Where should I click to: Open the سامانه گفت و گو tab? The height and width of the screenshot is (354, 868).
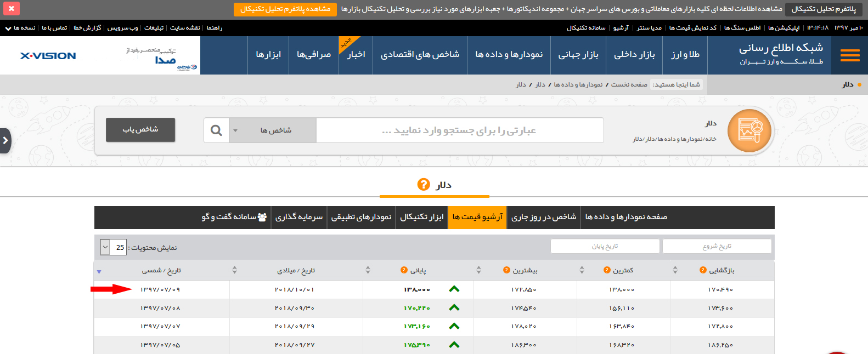click(x=234, y=218)
